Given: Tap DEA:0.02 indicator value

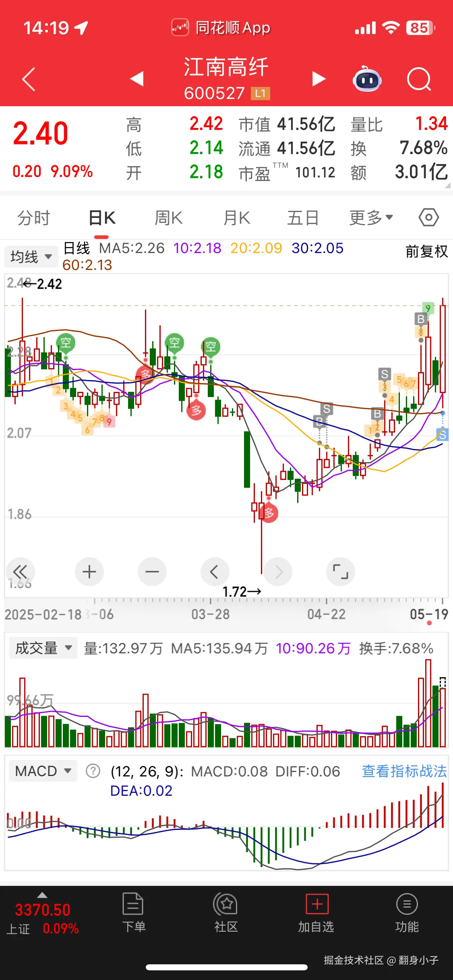Looking at the screenshot, I should [141, 791].
